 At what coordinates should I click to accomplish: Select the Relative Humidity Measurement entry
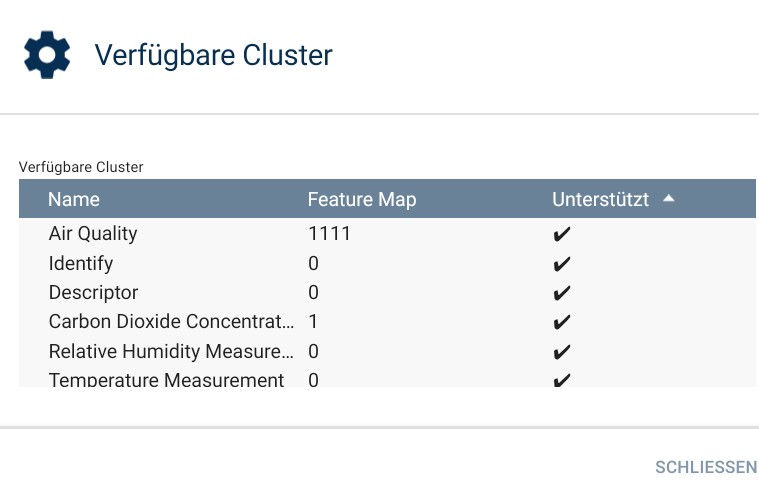click(x=172, y=351)
